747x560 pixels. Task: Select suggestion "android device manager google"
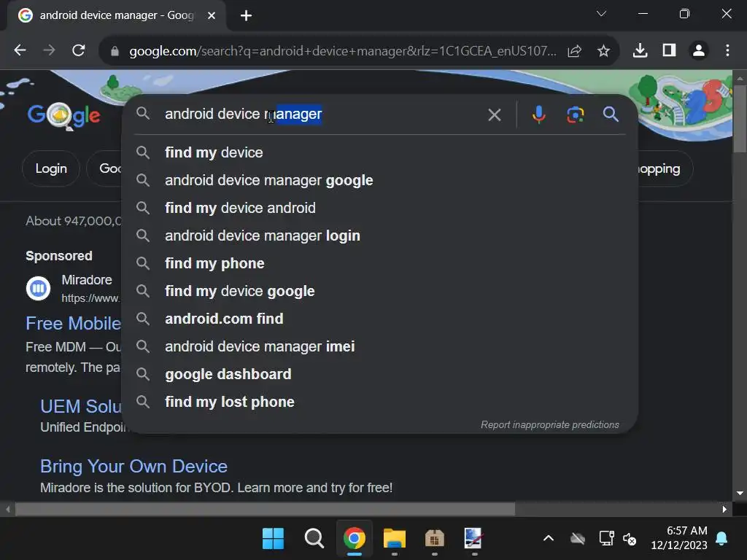coord(379,180)
